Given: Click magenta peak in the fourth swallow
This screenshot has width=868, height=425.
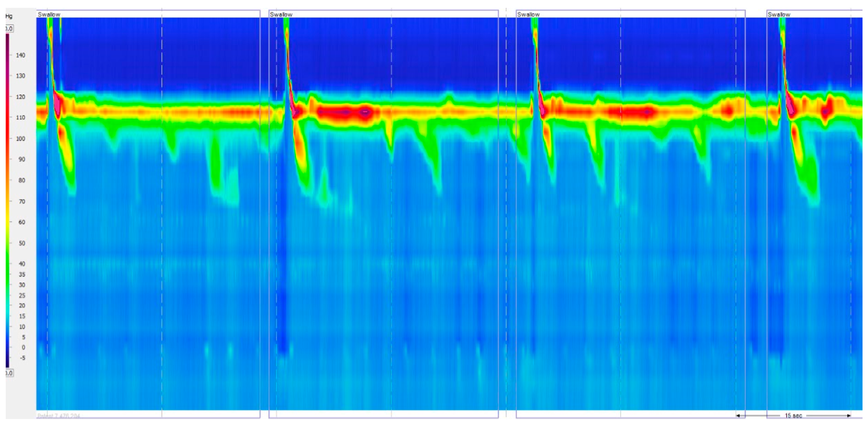Looking at the screenshot, I should 790,105.
